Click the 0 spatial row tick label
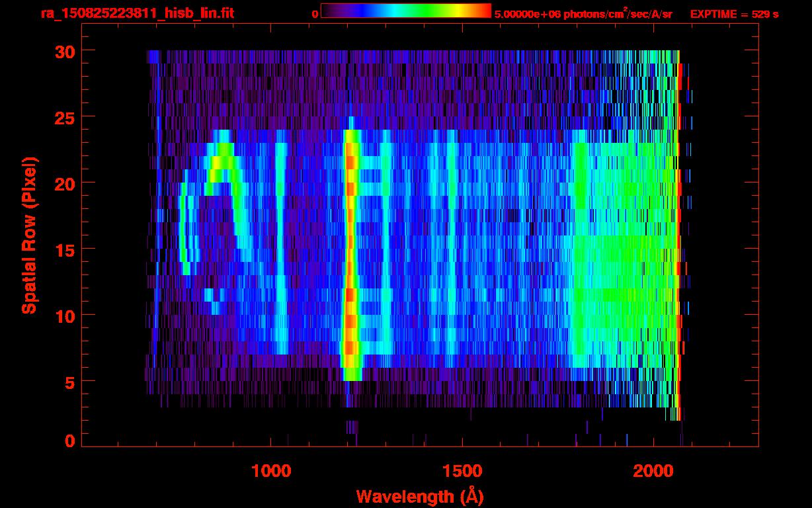812x508 pixels. coord(70,440)
